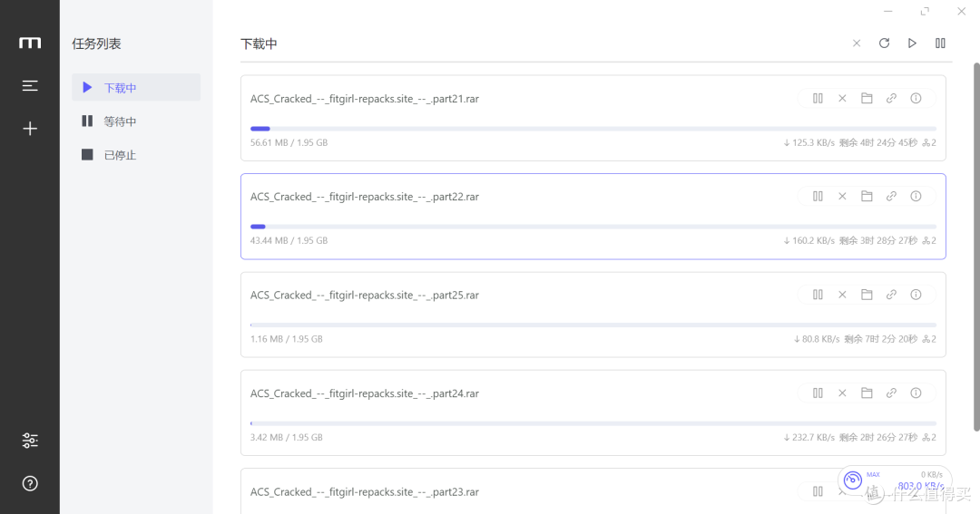Pause the part21.rar download
The image size is (980, 514).
coord(818,98)
